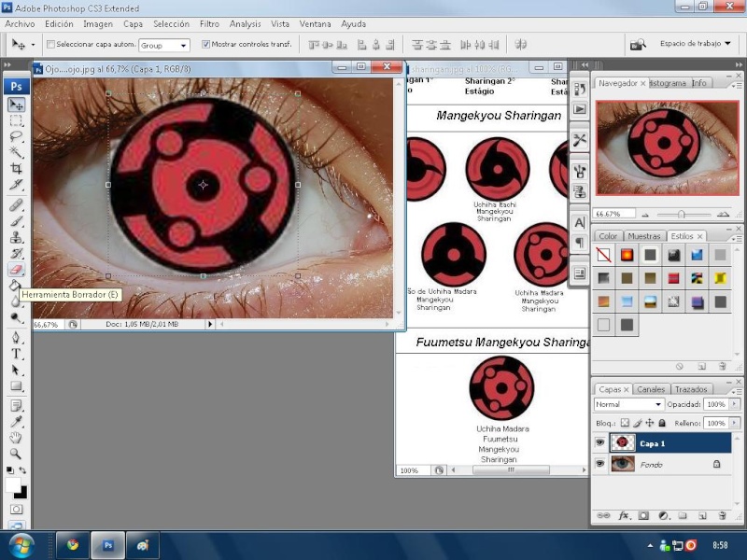Viewport: 747px width, 560px height.
Task: Toggle lock position
Action: pos(649,423)
